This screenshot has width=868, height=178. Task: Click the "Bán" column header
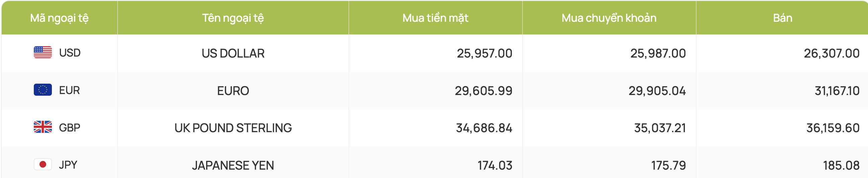782,18
